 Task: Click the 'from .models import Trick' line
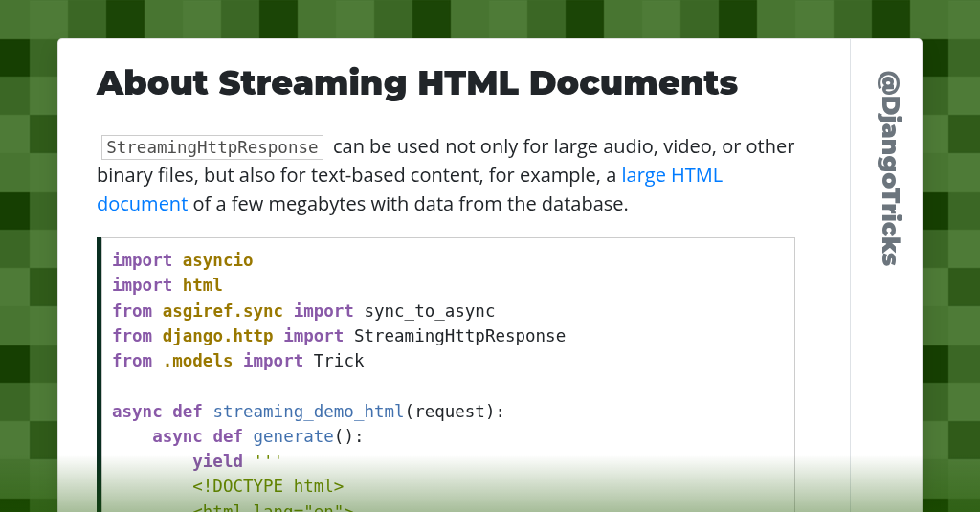(x=238, y=361)
